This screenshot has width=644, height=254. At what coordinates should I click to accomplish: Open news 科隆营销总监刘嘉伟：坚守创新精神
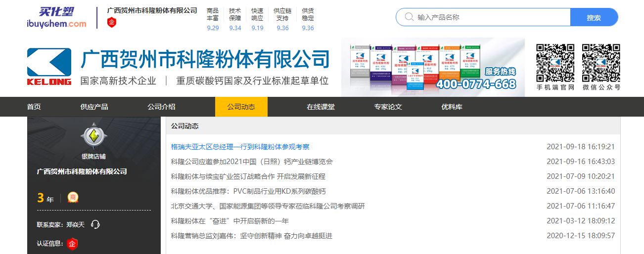point(251,236)
